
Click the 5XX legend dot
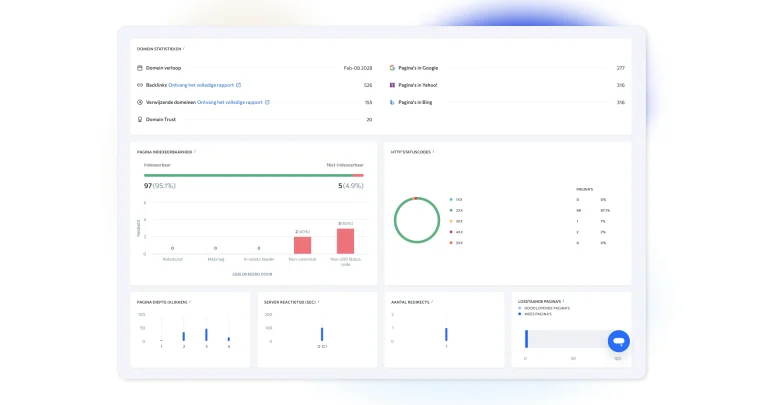[x=451, y=243]
